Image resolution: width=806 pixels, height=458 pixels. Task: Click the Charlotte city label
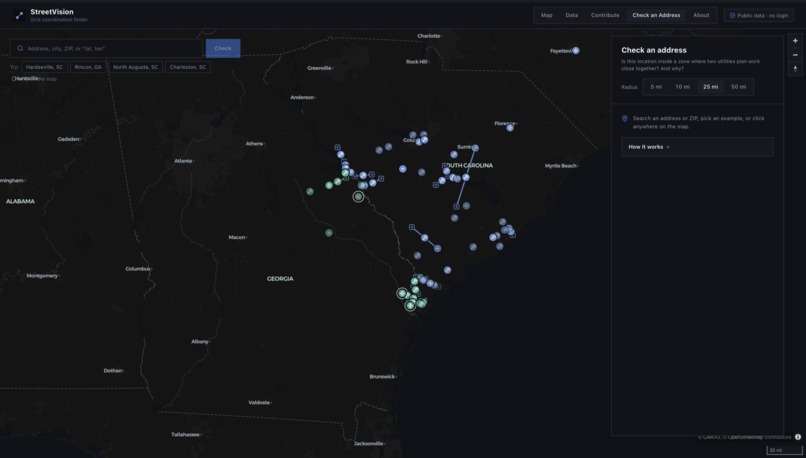point(429,36)
